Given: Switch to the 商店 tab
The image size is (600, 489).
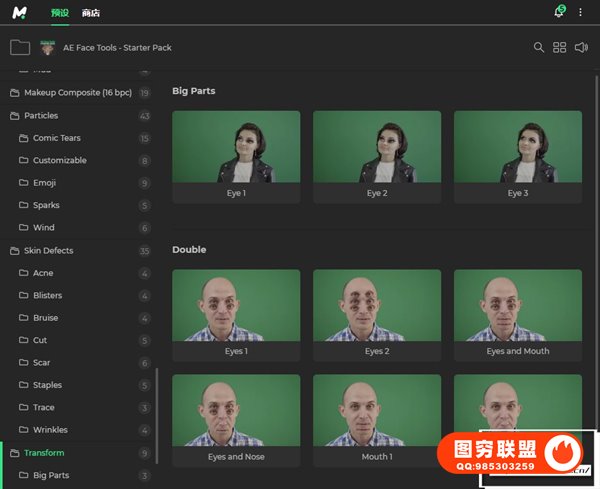Looking at the screenshot, I should tap(91, 13).
